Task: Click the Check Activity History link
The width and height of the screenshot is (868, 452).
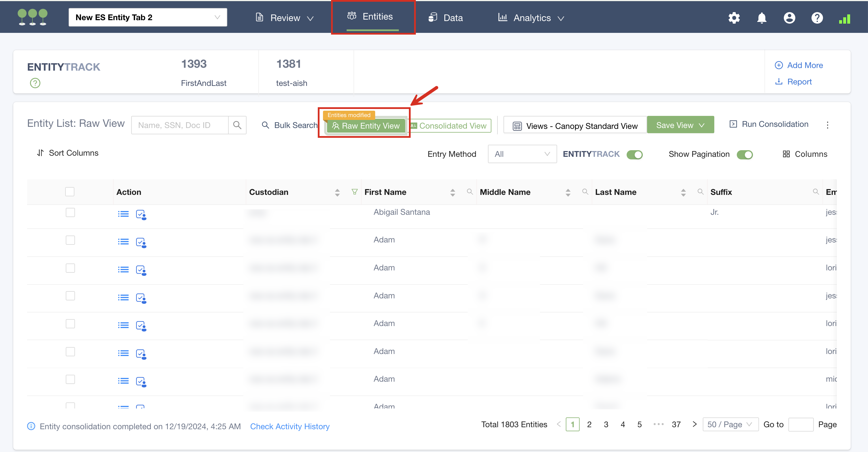Action: click(x=290, y=426)
